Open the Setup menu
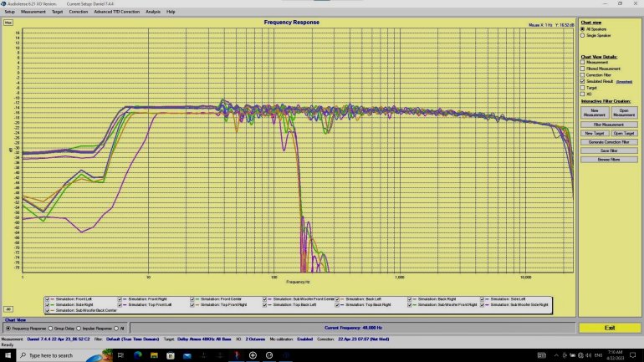 [x=9, y=12]
